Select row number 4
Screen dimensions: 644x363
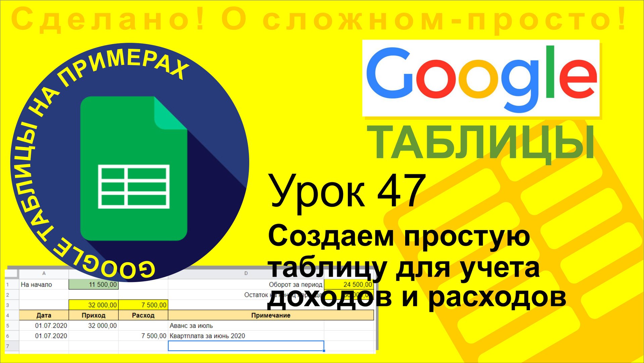[x=8, y=315]
